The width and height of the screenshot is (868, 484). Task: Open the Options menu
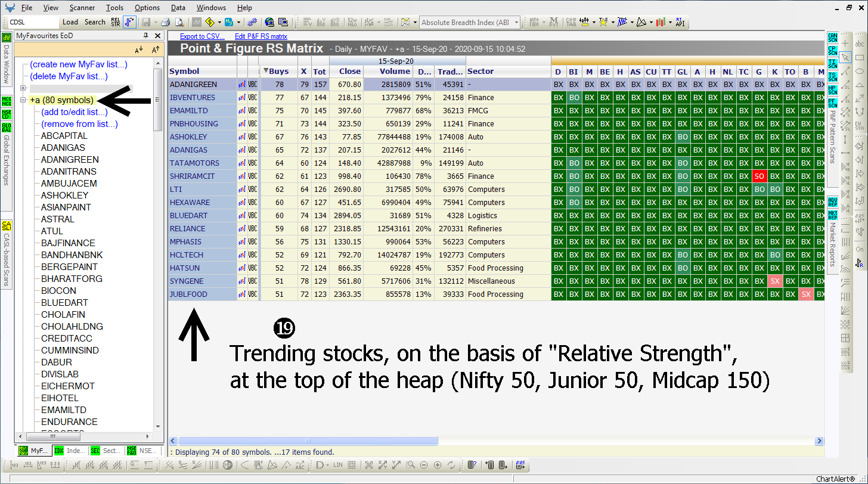tap(147, 8)
